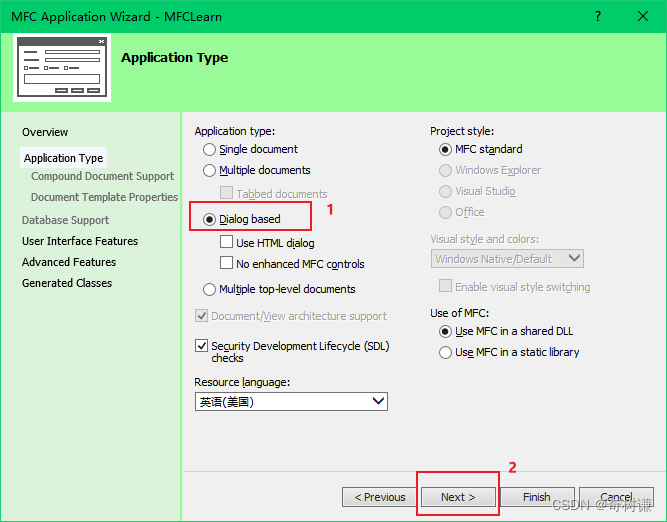Viewport: 667px width, 522px height.
Task: Open Application Type page in sidebar
Action: click(63, 158)
